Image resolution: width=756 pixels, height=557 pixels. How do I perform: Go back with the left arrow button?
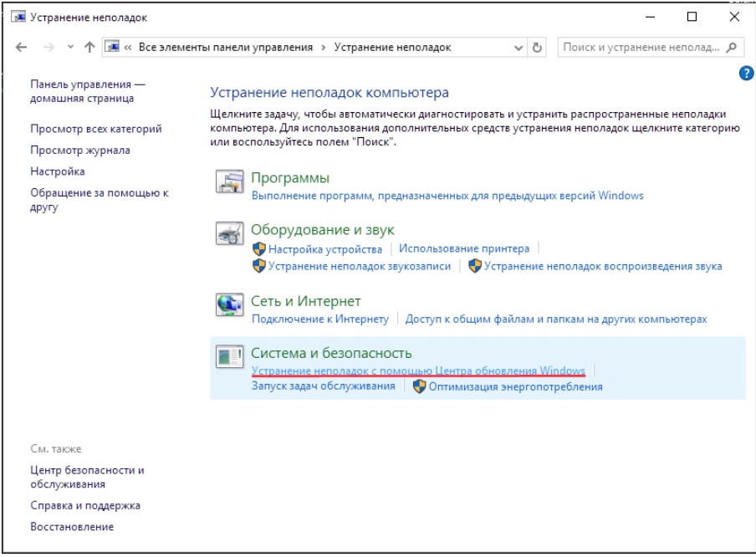point(21,48)
